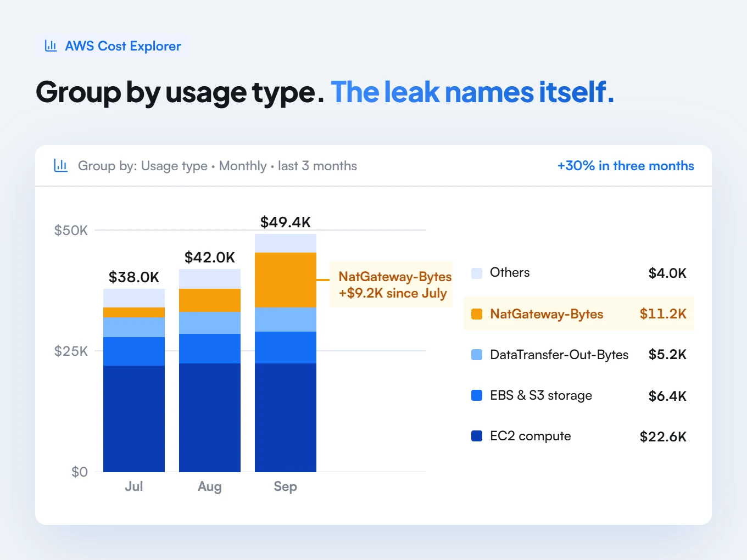Click the $0 y-axis label

point(80,472)
